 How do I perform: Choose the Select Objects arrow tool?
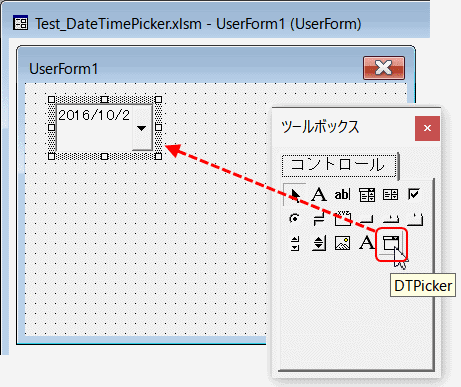tap(294, 195)
